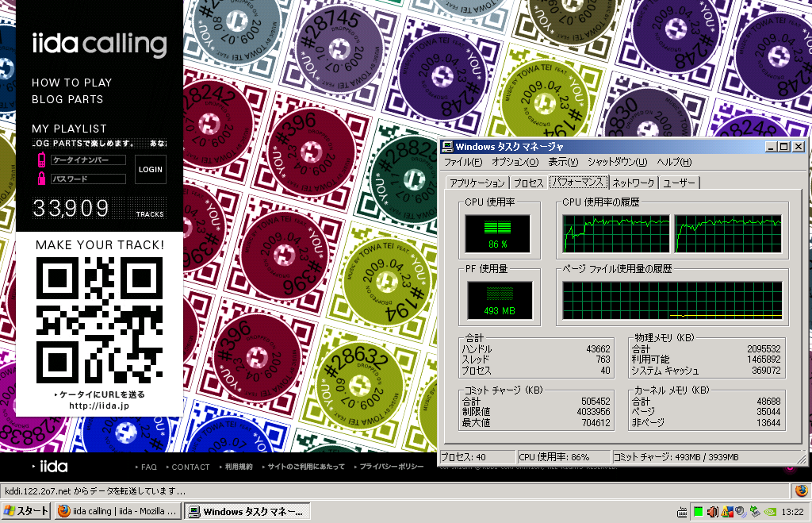Switch to the ユーザー tab
The height and width of the screenshot is (523, 812).
tap(680, 183)
